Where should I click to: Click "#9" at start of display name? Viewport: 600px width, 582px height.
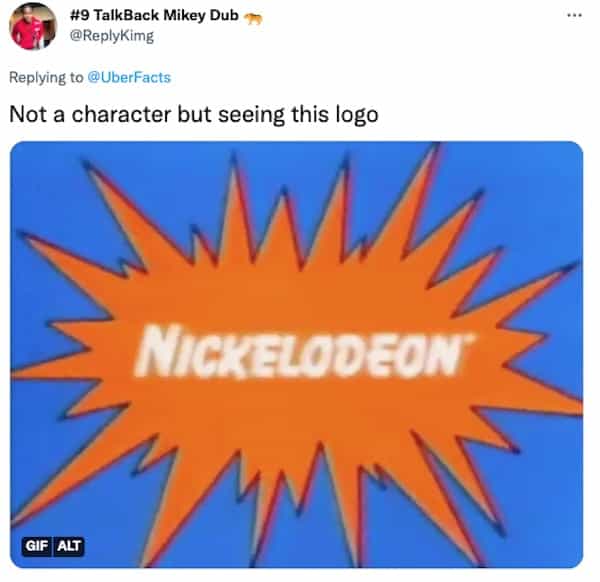(x=79, y=15)
